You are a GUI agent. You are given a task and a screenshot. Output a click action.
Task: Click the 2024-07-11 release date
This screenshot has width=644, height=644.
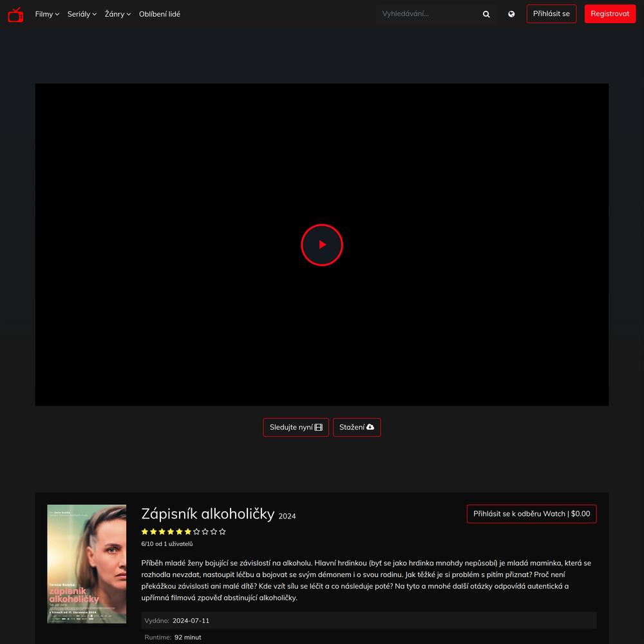click(x=191, y=621)
